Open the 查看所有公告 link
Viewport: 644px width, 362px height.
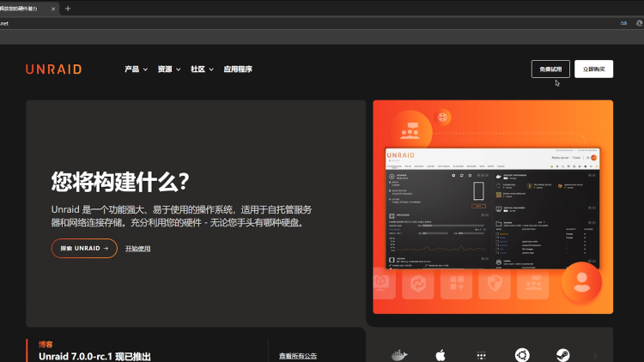[x=298, y=356]
